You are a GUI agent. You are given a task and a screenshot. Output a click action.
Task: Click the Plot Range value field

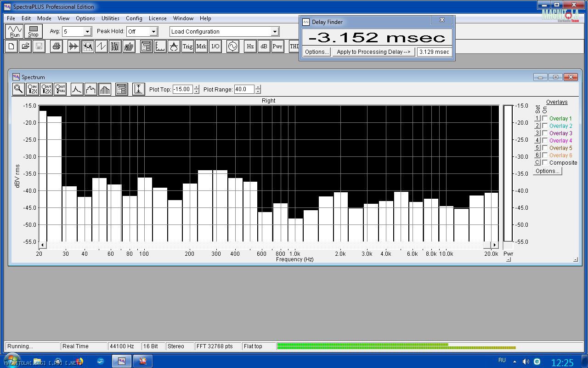[x=244, y=89]
